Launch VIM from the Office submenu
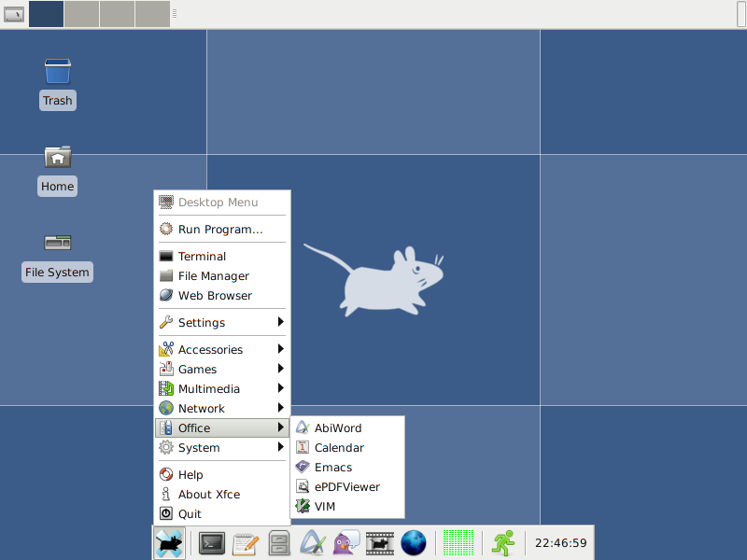This screenshot has width=747, height=560. tap(347, 506)
